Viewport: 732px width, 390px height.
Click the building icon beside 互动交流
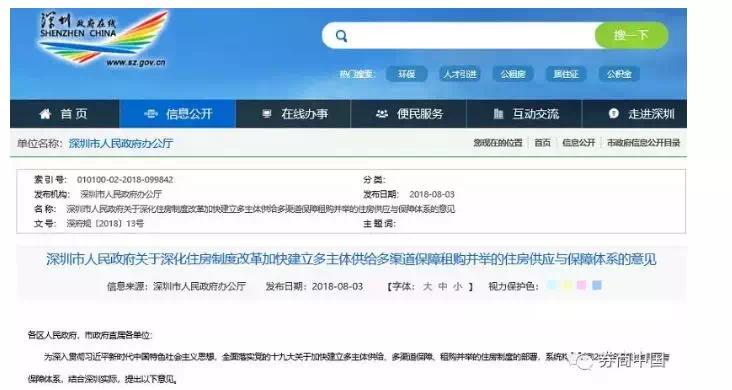[498, 113]
